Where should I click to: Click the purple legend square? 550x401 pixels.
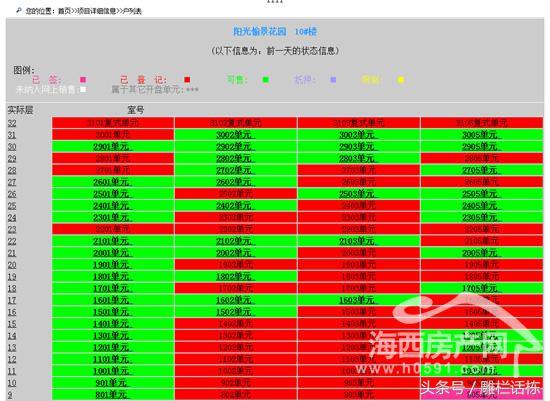[x=333, y=80]
